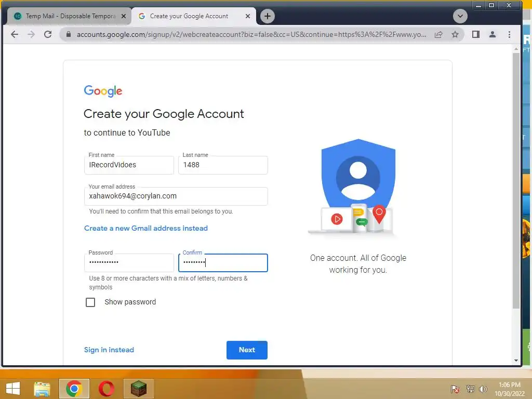
Task: Minimize the Chrome window
Action: 478,5
